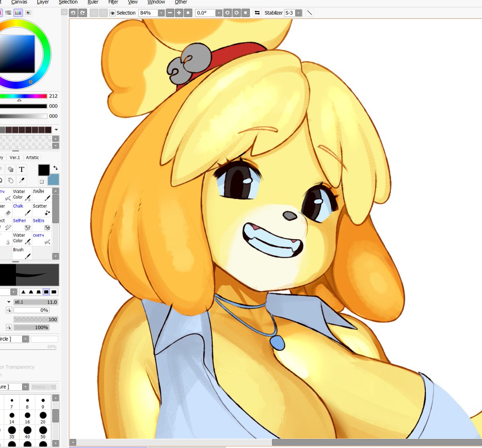
Task: Click the zoom out minus button
Action: (x=170, y=13)
